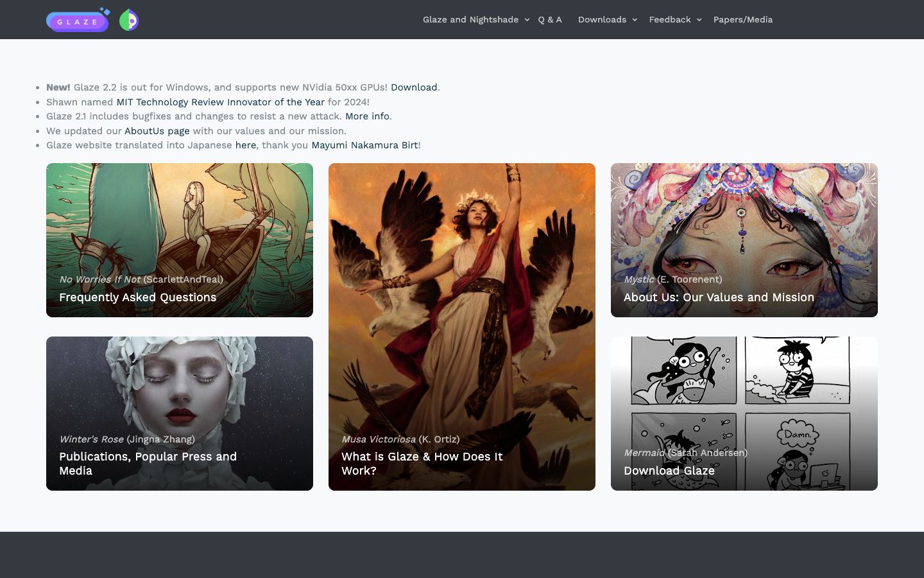Visit the AboutUs page link
924x578 pixels.
(157, 131)
